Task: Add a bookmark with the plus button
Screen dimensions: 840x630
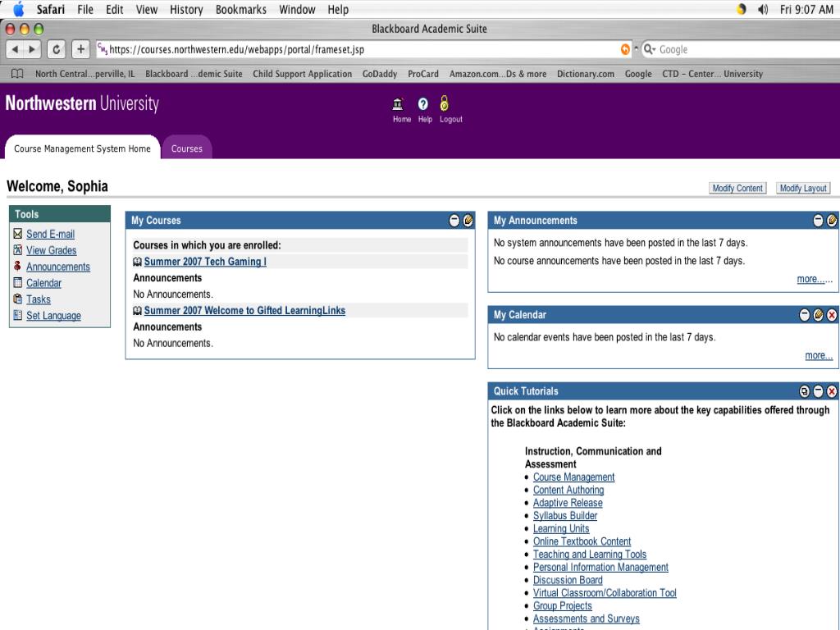Action: pos(80,49)
